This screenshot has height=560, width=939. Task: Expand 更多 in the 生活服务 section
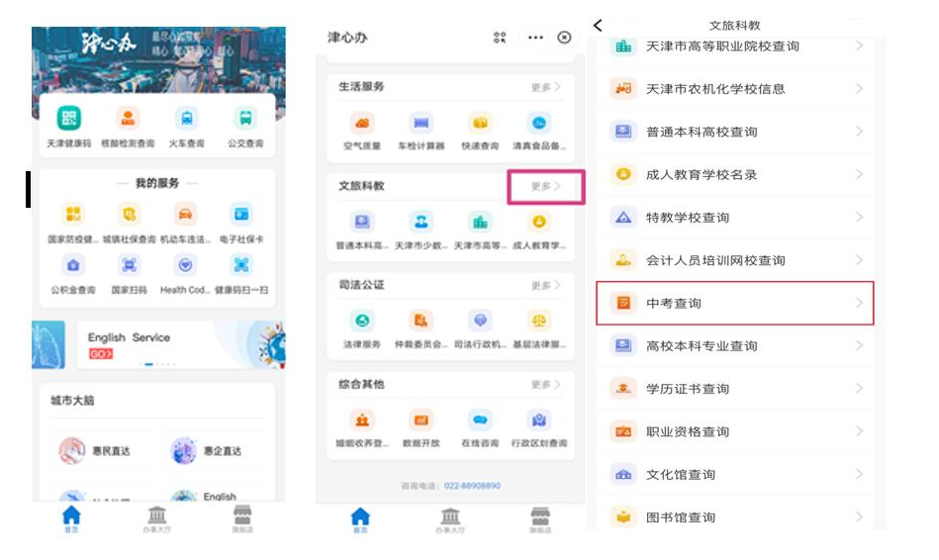(545, 87)
